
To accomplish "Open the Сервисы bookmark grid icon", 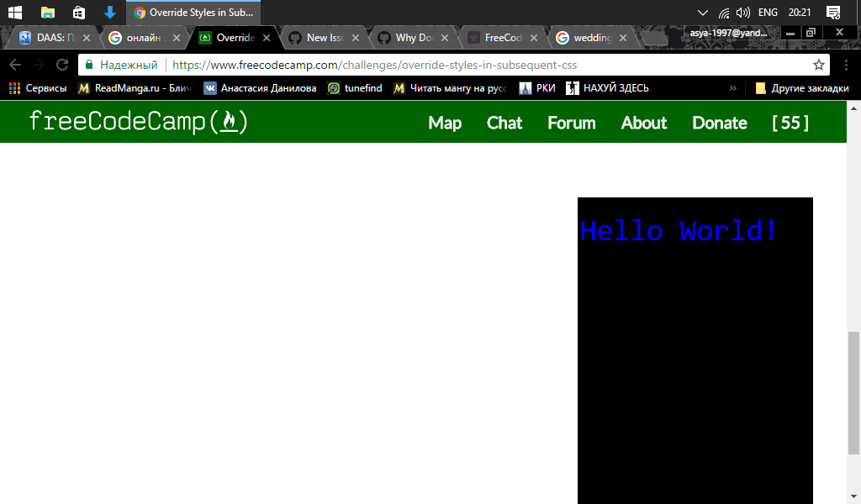I will [x=13, y=87].
